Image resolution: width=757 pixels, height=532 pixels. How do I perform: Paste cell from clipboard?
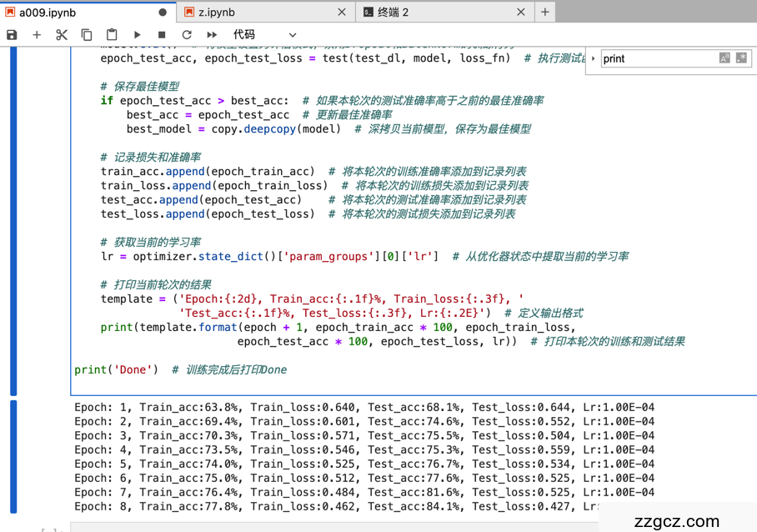pyautogui.click(x=110, y=35)
